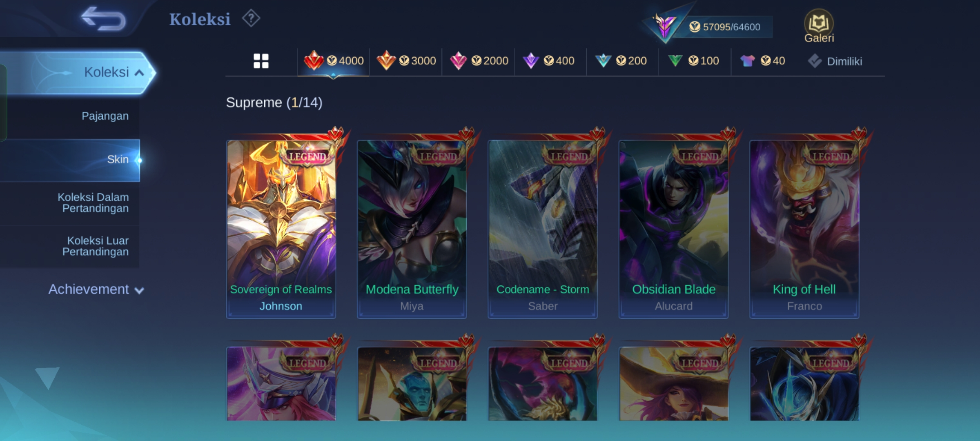Toggle the Dimiliki owned filter

pos(835,61)
